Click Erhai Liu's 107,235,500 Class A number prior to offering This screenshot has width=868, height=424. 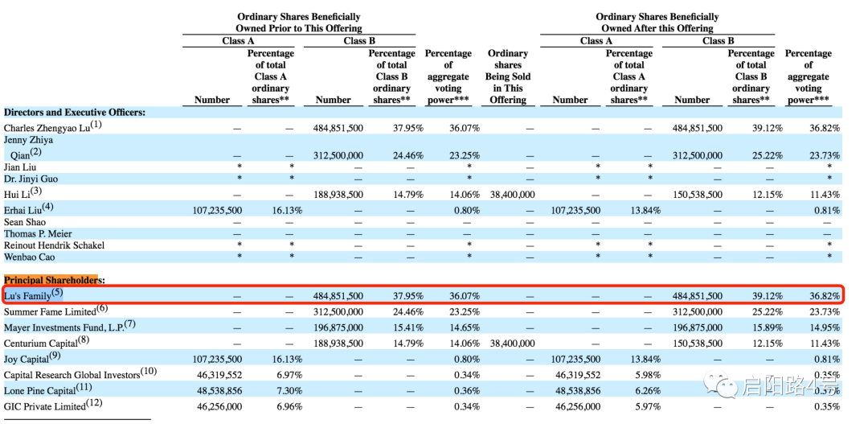219,211
